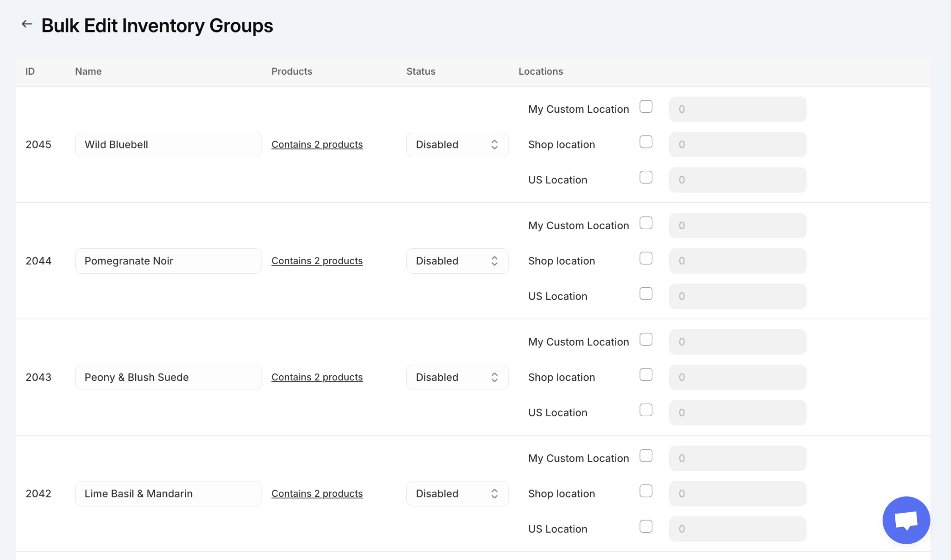Viewport: 951px width, 560px height.
Task: Check My Custom Location for Wild Bluebell
Action: pyautogui.click(x=646, y=107)
